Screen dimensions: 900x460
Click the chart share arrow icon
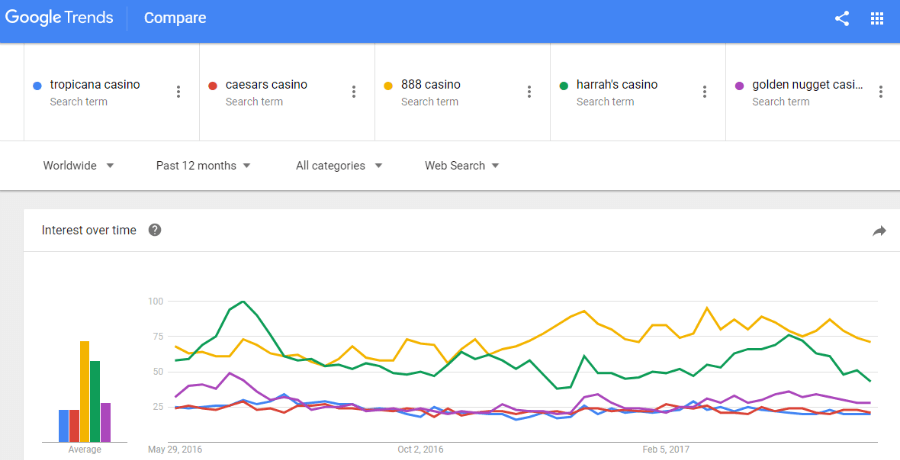point(879,231)
